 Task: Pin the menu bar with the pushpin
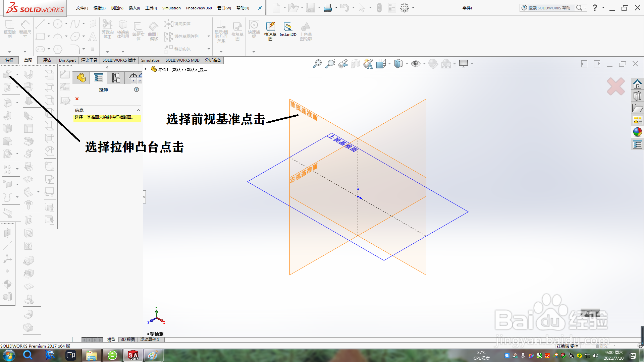[x=260, y=8]
